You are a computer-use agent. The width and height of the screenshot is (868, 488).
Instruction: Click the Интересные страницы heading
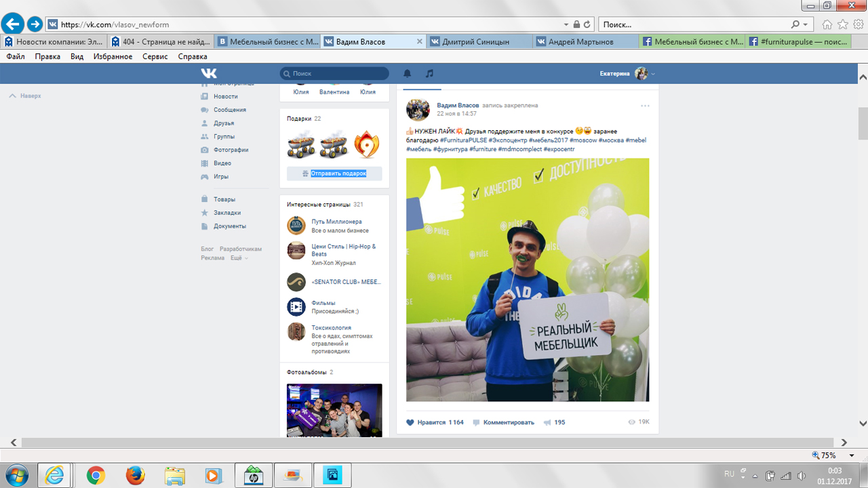coord(318,204)
